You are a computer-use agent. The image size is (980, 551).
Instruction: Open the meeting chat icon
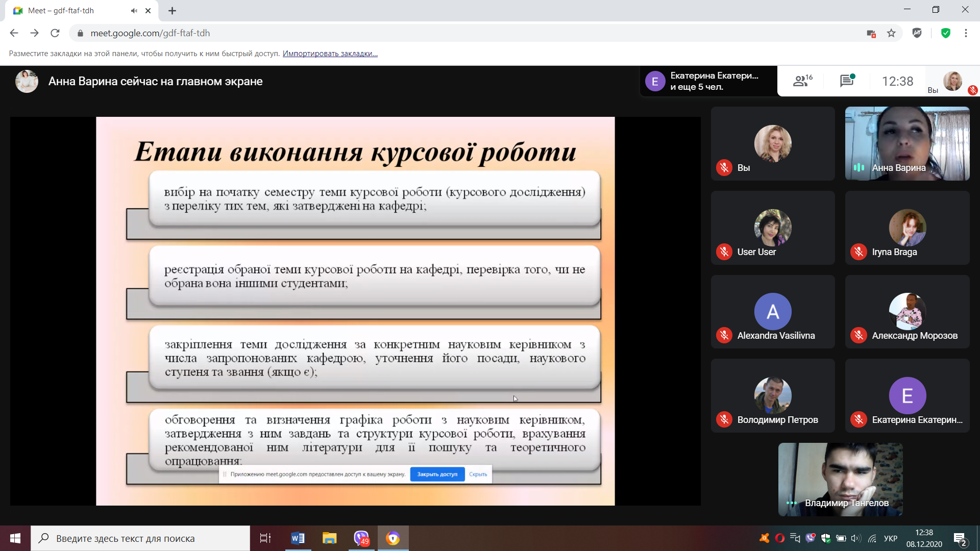[x=847, y=81]
